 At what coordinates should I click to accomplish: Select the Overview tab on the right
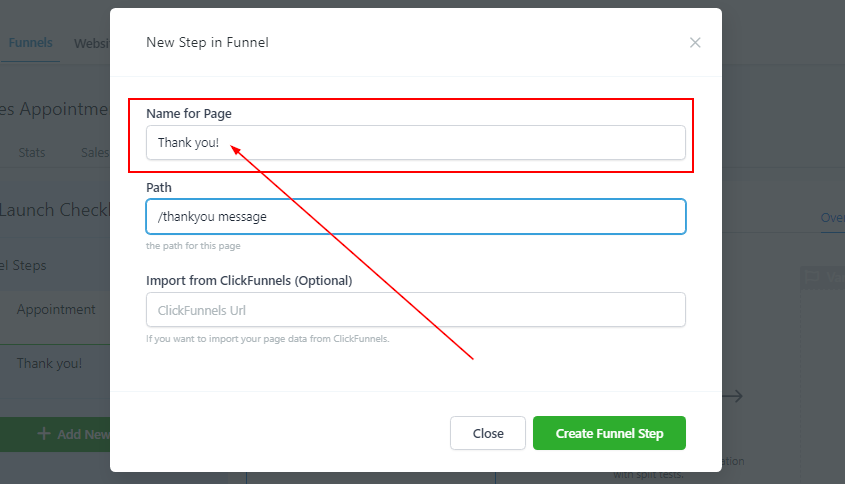(x=832, y=217)
